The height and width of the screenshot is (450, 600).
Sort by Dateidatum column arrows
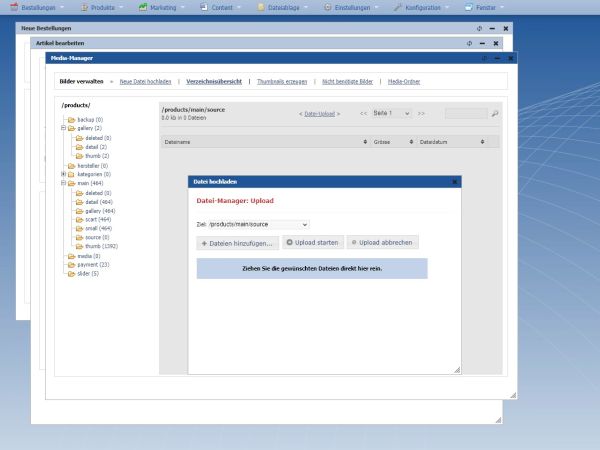(x=483, y=143)
